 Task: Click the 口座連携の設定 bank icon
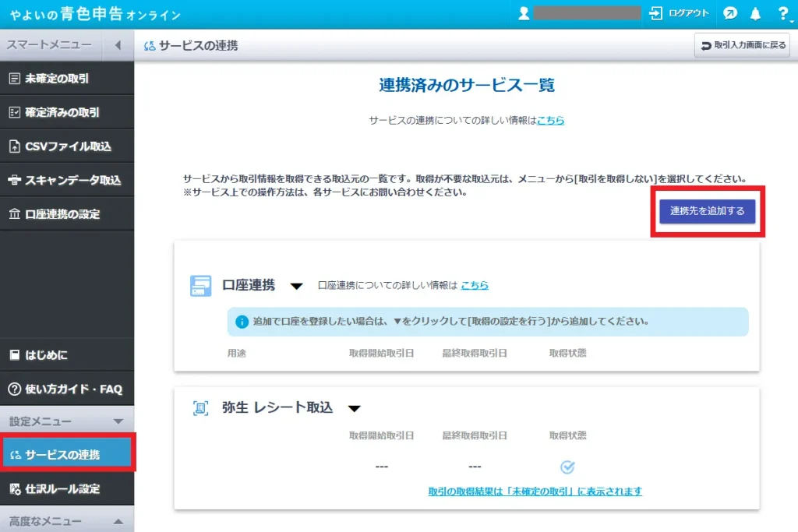click(x=15, y=214)
